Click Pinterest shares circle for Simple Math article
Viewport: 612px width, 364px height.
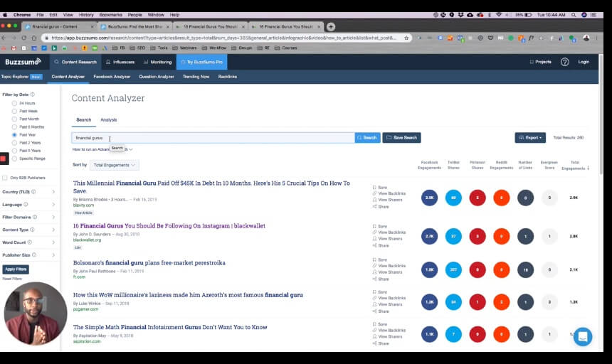coord(478,334)
